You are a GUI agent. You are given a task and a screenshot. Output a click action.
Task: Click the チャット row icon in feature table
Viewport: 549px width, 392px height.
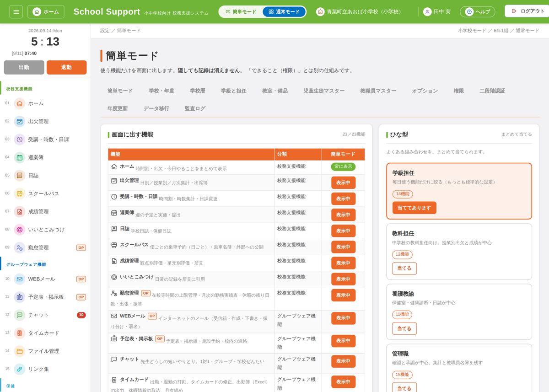coord(114,360)
